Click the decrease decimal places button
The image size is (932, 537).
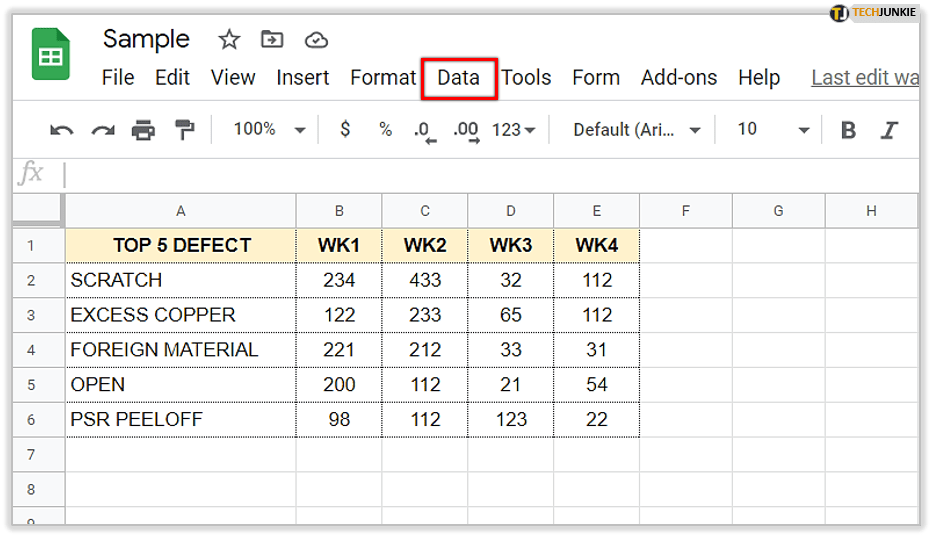pyautogui.click(x=424, y=130)
